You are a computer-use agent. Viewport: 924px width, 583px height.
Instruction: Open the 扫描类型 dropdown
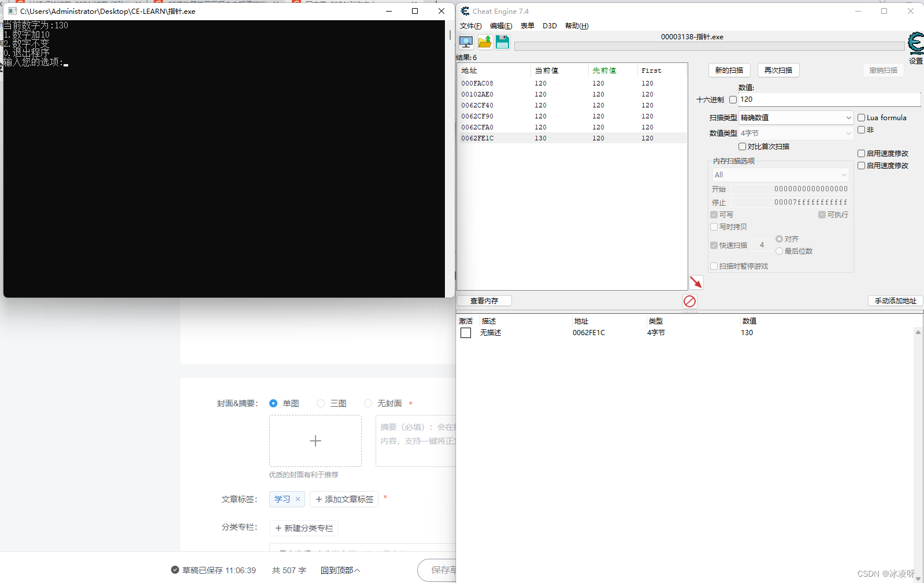click(796, 117)
